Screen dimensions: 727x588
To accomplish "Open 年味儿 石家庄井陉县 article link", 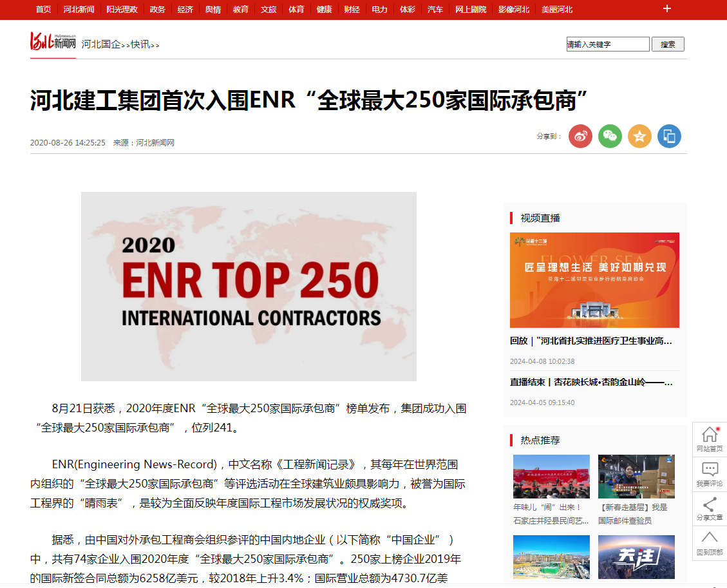I will pyautogui.click(x=551, y=514).
